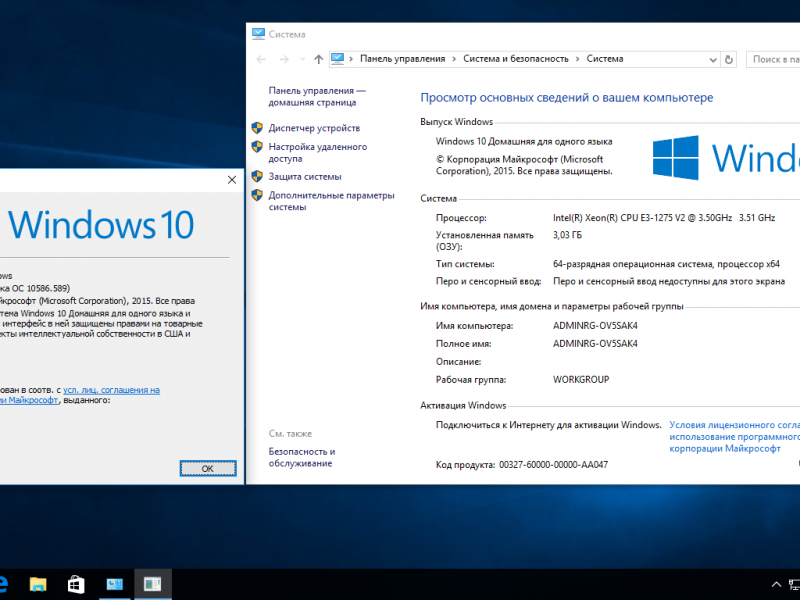The image size is (800, 600).
Task: Click the edition text in the System window
Action: tap(524, 141)
